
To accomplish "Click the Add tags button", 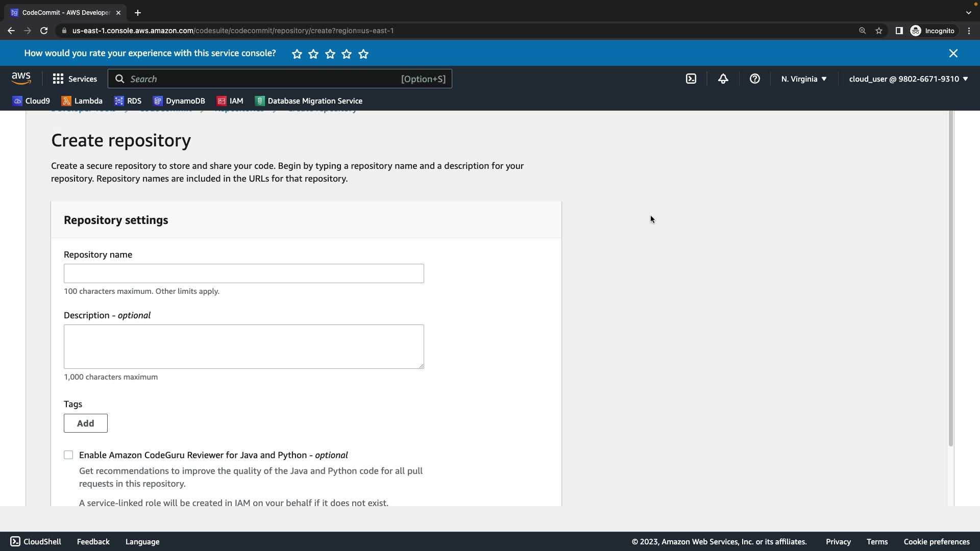I will point(85,423).
